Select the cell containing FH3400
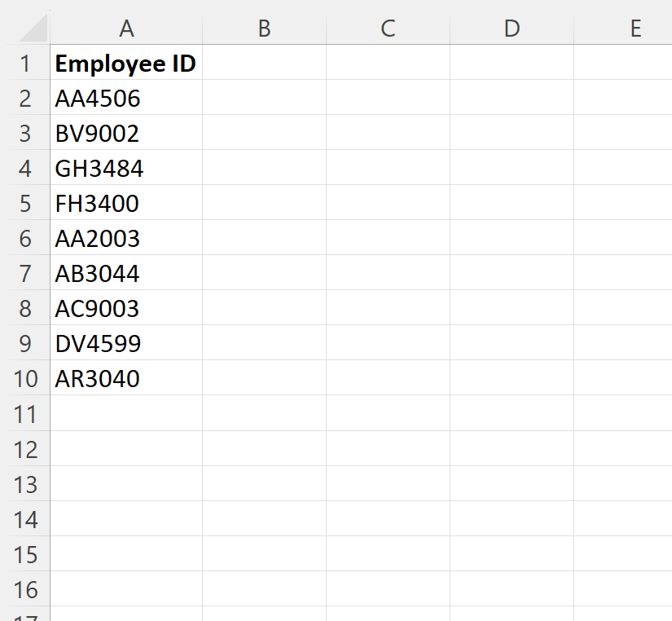 126,203
